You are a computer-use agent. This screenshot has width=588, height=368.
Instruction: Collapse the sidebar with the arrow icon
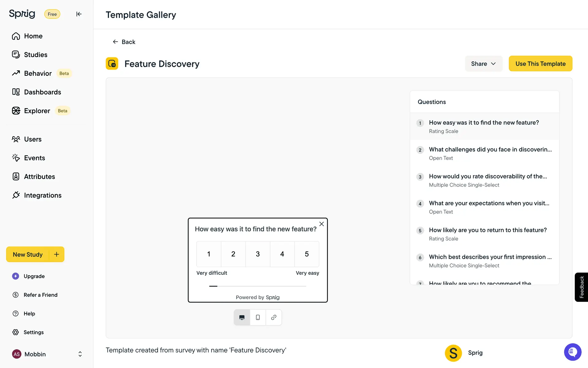79,14
